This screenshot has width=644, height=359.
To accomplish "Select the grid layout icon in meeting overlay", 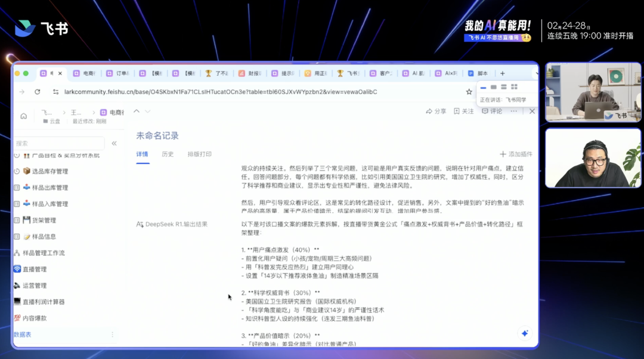I will tap(514, 87).
